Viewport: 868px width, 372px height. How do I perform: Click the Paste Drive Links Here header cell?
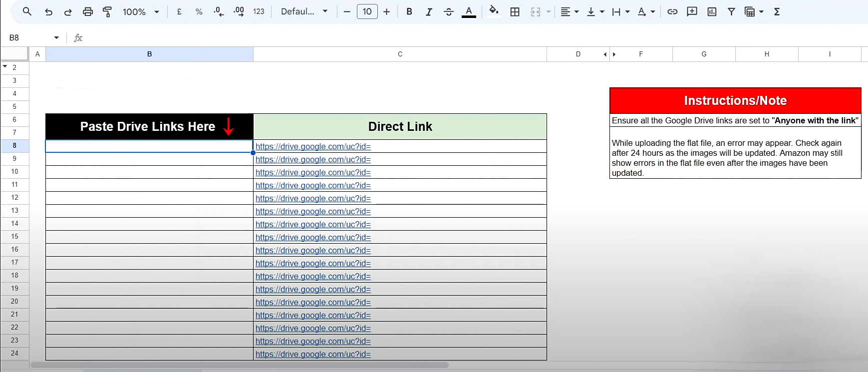point(149,126)
